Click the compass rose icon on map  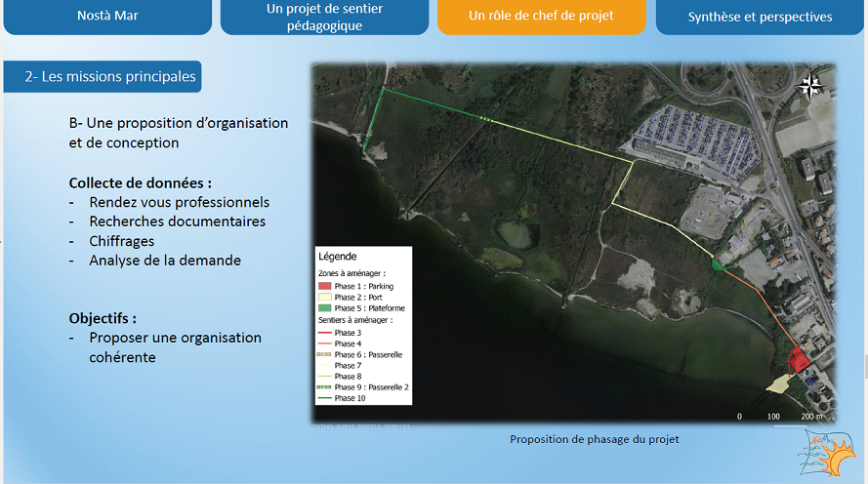[809, 86]
